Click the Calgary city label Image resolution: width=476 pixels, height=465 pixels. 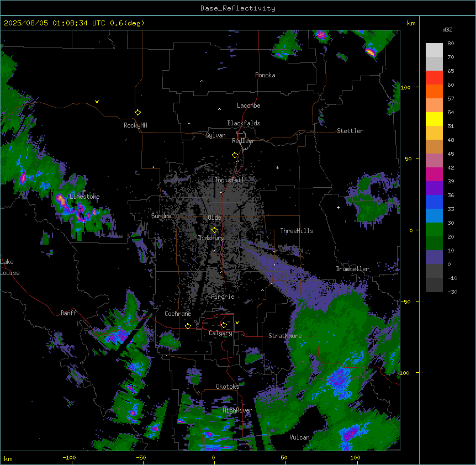pos(220,333)
